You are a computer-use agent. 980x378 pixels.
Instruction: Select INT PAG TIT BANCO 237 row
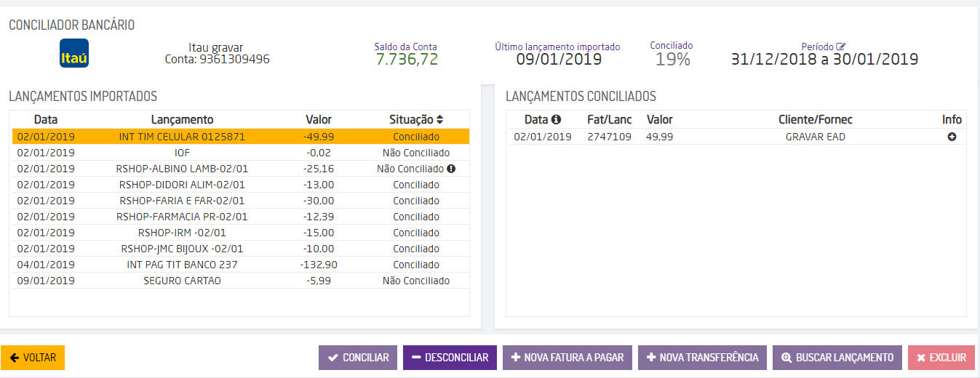pos(182,265)
